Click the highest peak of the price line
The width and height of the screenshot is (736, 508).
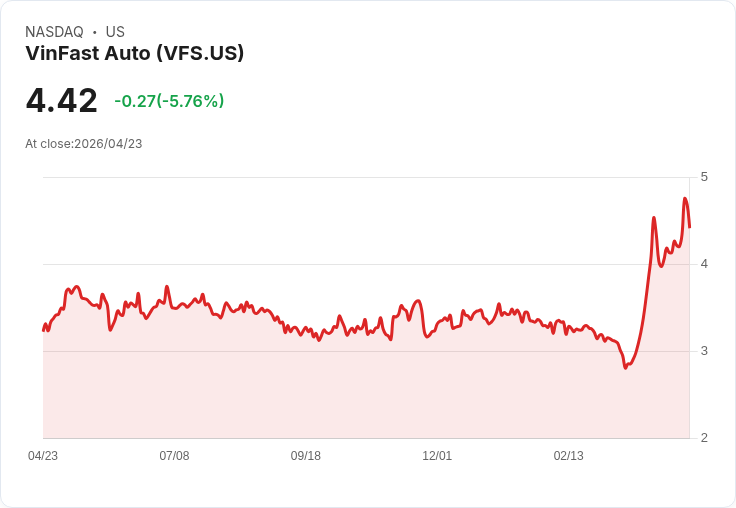click(685, 199)
